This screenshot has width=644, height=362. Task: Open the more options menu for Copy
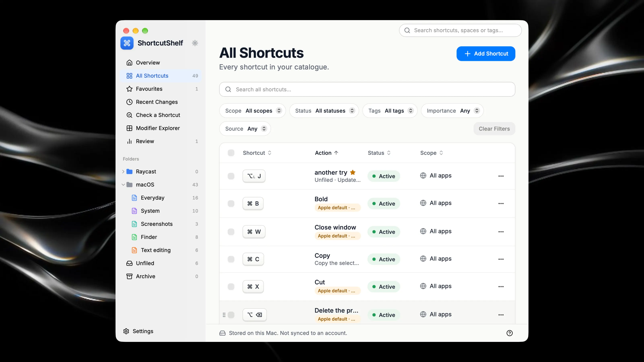pyautogui.click(x=501, y=259)
